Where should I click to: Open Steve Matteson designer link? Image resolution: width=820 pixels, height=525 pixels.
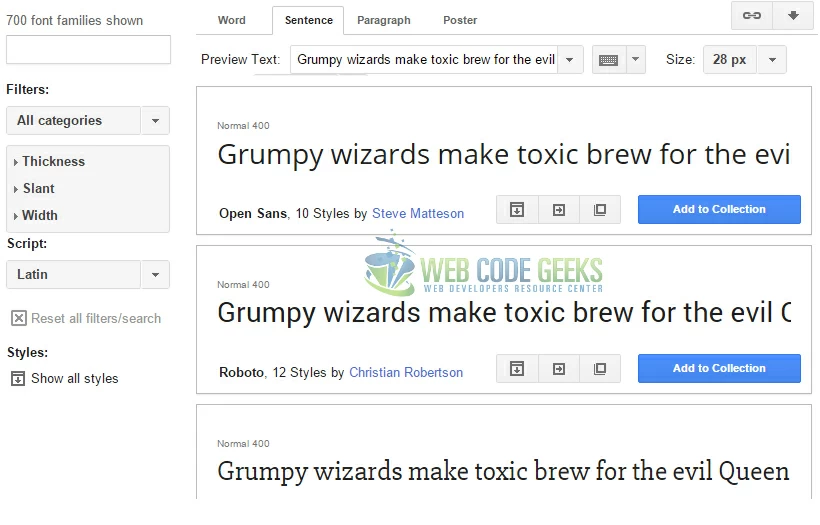[418, 214]
